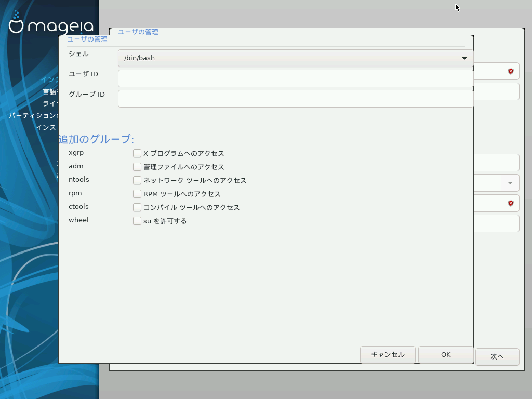Click the ntools group label
This screenshot has width=532, height=399.
coord(79,179)
